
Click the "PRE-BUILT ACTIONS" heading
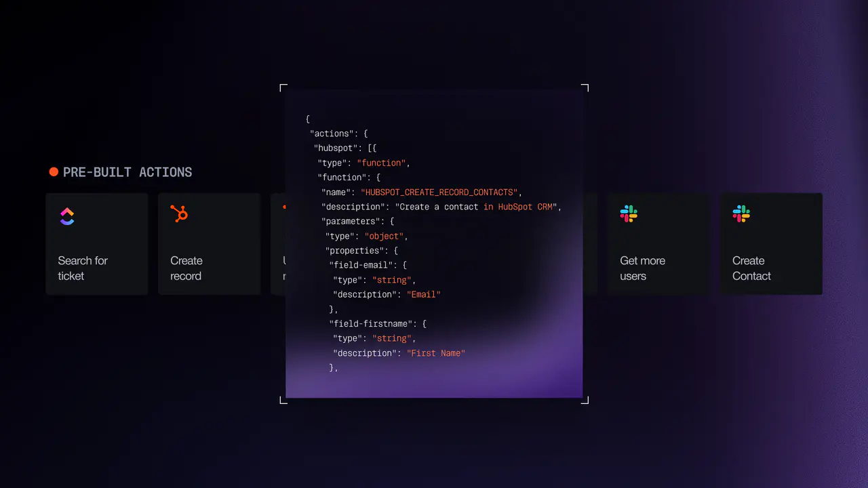[127, 172]
